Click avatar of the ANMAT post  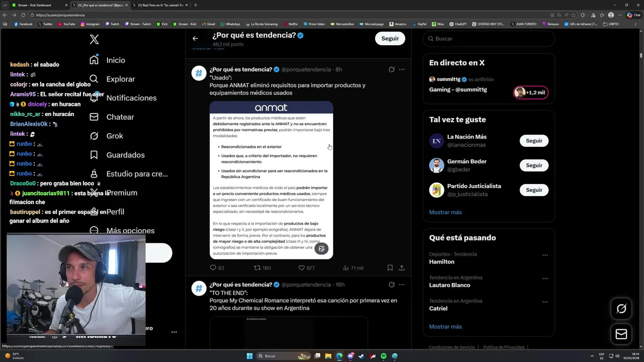pyautogui.click(x=199, y=73)
